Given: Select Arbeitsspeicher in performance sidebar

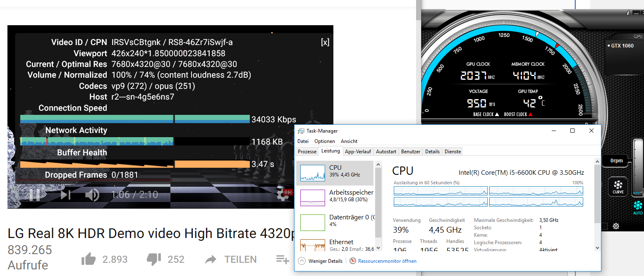Looking at the screenshot, I should tap(335, 198).
